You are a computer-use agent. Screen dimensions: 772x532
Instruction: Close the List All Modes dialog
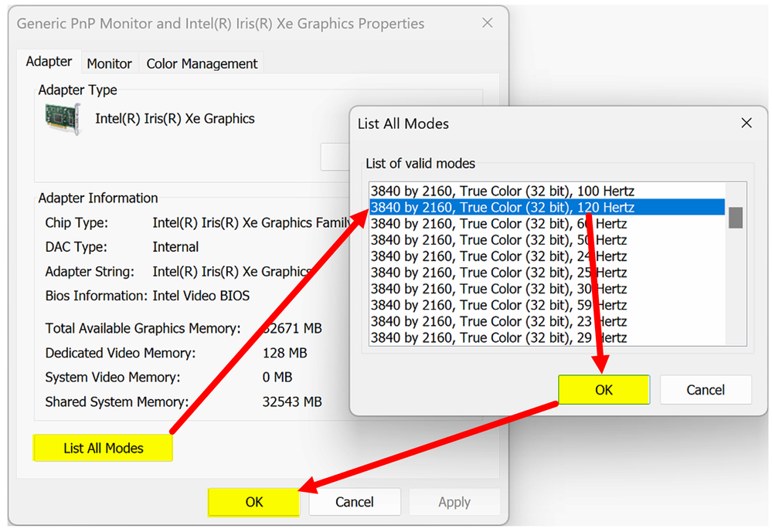tap(746, 123)
